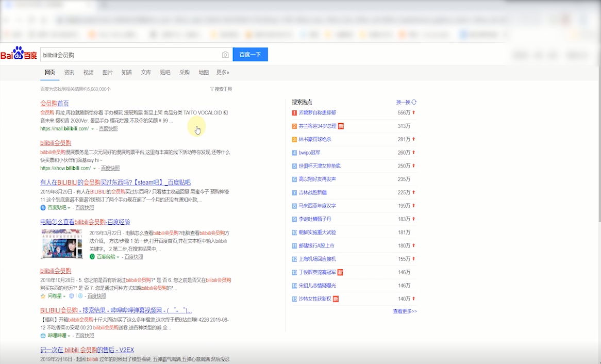601x364 pixels.
Task: Expand the 更多 tab menu
Action: [222, 72]
